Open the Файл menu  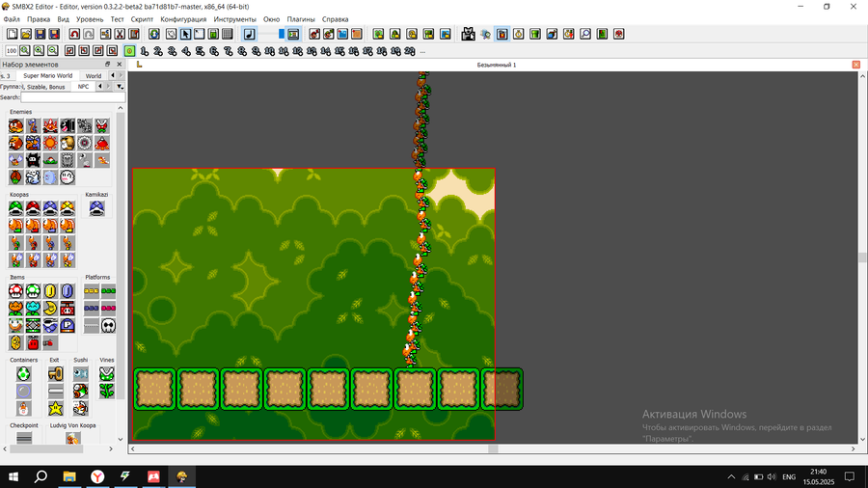point(12,19)
